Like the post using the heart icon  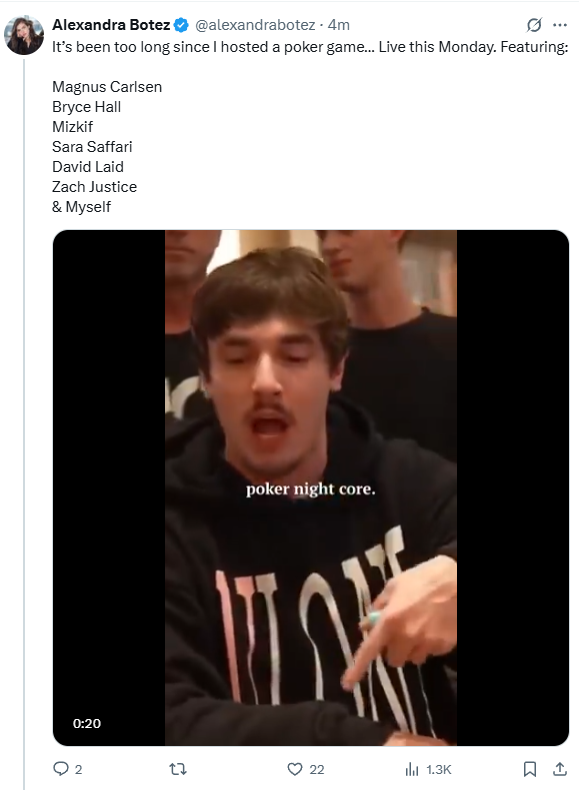pos(294,769)
